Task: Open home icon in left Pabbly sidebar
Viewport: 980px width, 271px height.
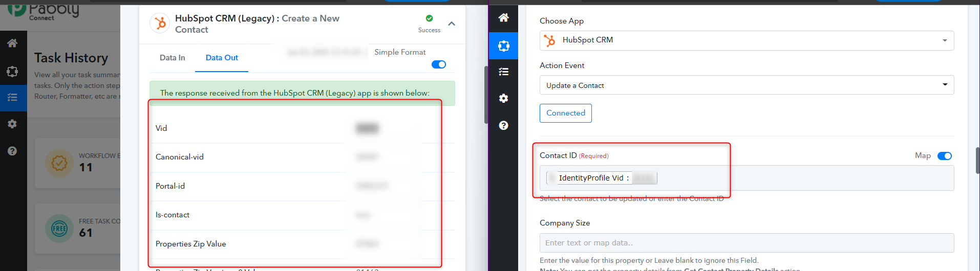Action: 12,43
